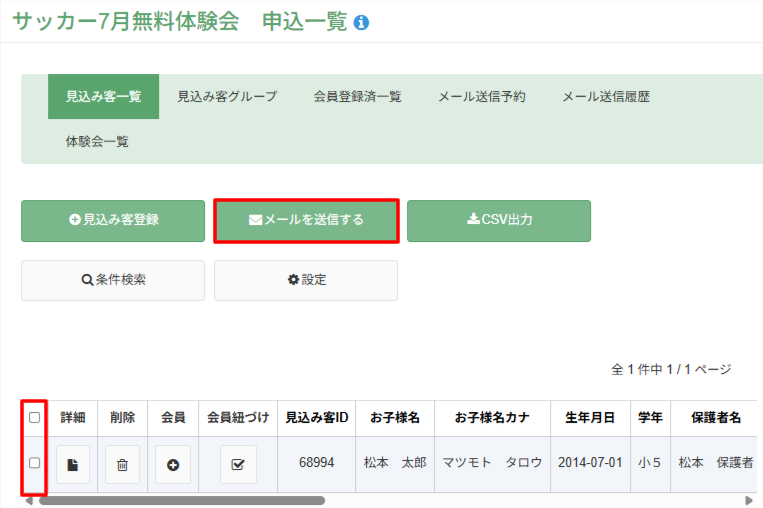Open 設定 gear settings button
Image resolution: width=763 pixels, height=508 pixels.
(306, 280)
